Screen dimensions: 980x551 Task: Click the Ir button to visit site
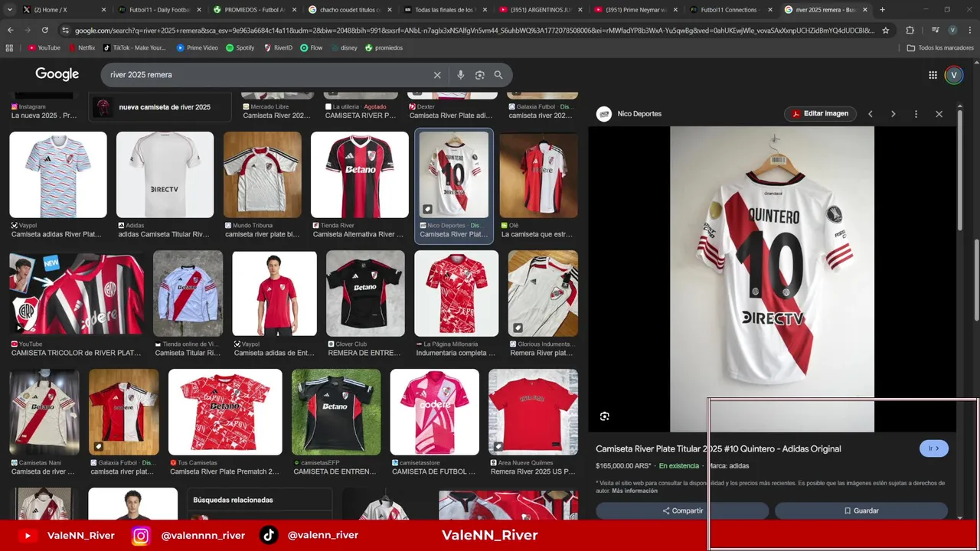[x=933, y=448]
